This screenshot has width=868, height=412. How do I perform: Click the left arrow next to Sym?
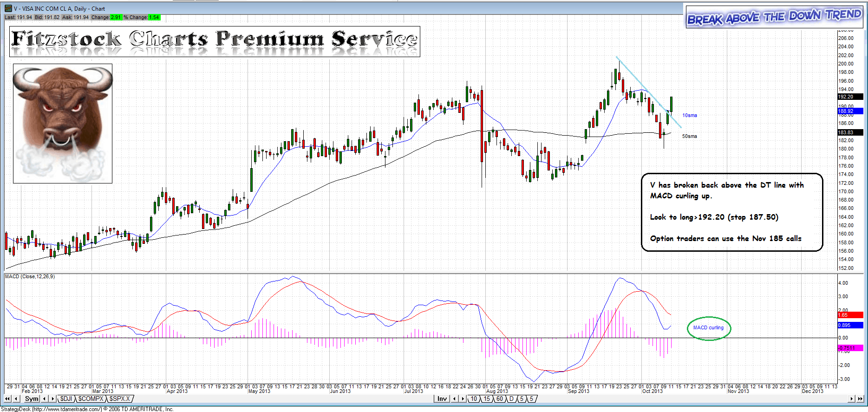click(44, 399)
